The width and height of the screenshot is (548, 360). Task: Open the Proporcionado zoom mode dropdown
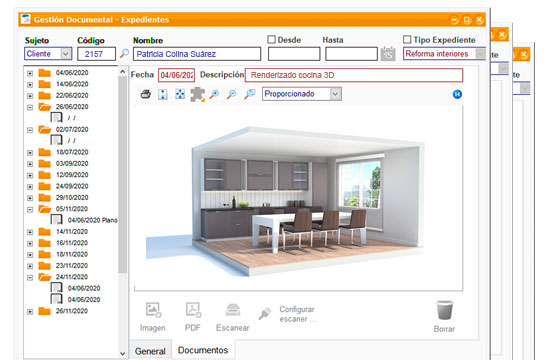(335, 94)
